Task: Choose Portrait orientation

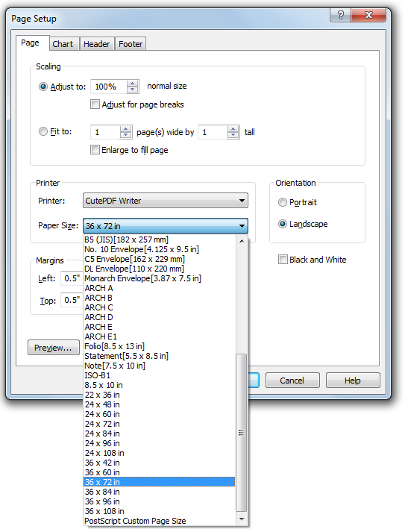Action: 283,202
